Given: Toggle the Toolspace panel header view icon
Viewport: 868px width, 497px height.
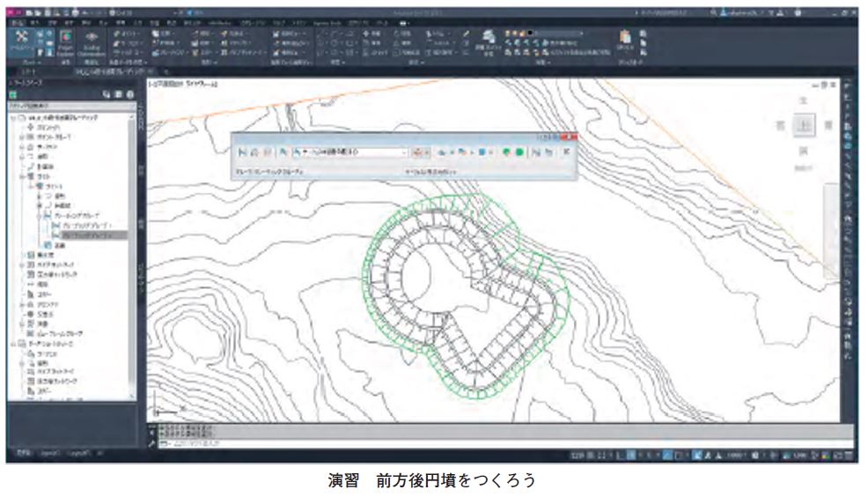Looking at the screenshot, I should [107, 94].
